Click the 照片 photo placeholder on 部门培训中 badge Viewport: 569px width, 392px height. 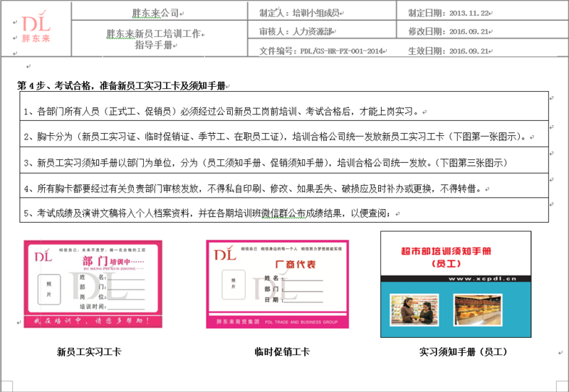pyautogui.click(x=49, y=289)
